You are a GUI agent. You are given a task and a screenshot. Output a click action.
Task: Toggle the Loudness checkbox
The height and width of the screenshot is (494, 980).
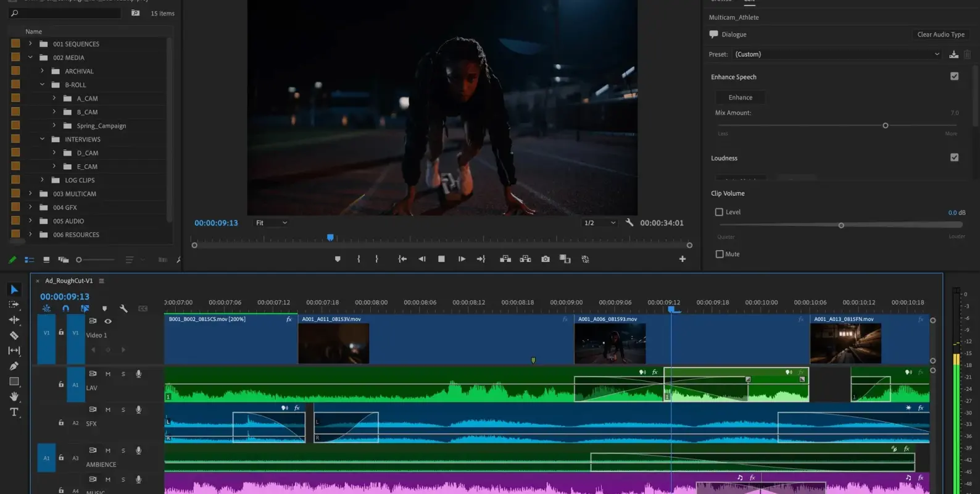pyautogui.click(x=954, y=157)
